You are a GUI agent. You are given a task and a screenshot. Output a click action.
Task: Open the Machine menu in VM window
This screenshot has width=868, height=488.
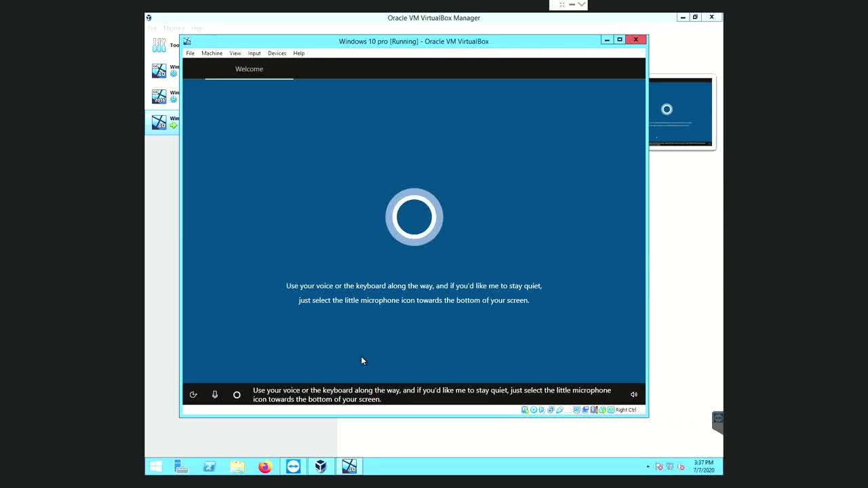pos(212,53)
